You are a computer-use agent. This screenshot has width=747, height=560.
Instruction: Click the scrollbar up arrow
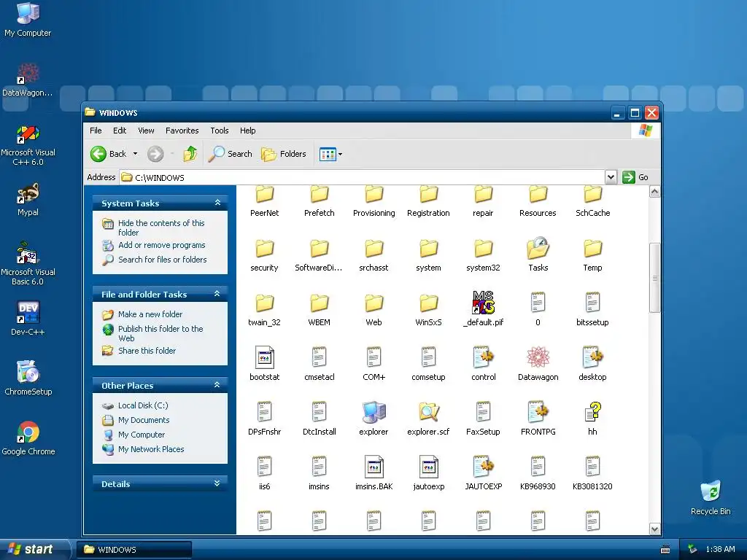[x=654, y=192]
